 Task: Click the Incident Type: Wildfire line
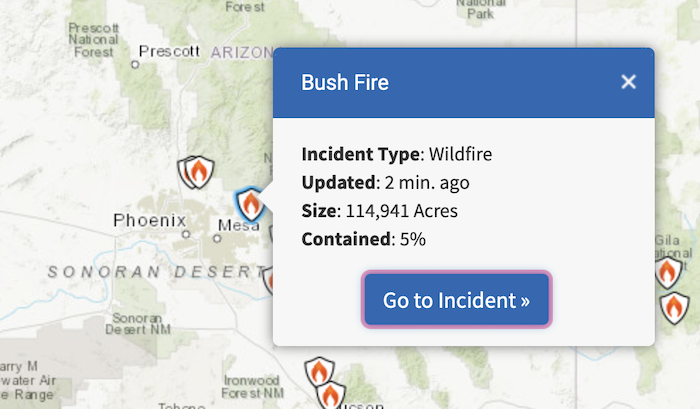(x=396, y=154)
